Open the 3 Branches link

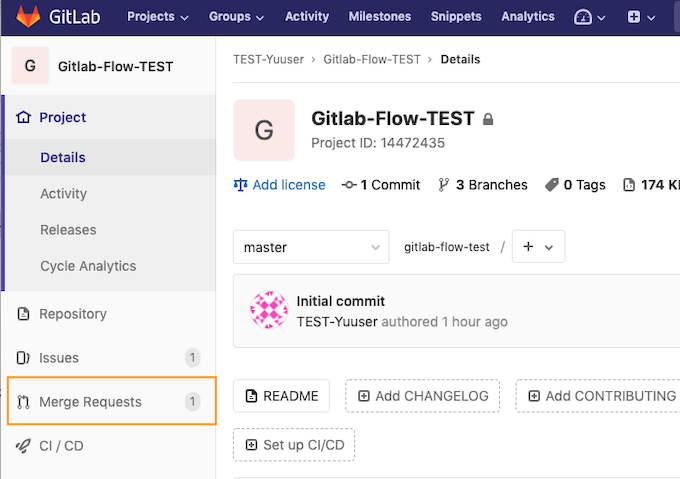point(483,185)
